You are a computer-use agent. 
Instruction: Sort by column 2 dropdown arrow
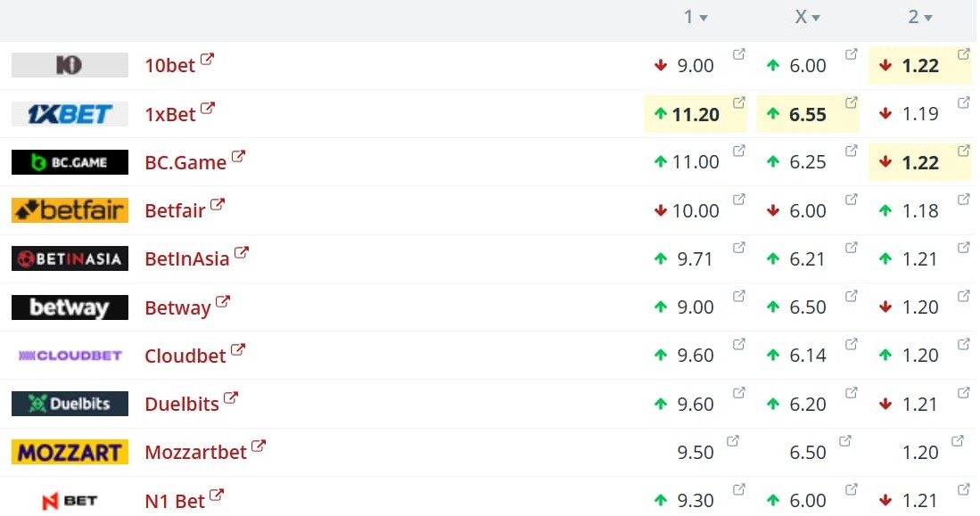928,18
